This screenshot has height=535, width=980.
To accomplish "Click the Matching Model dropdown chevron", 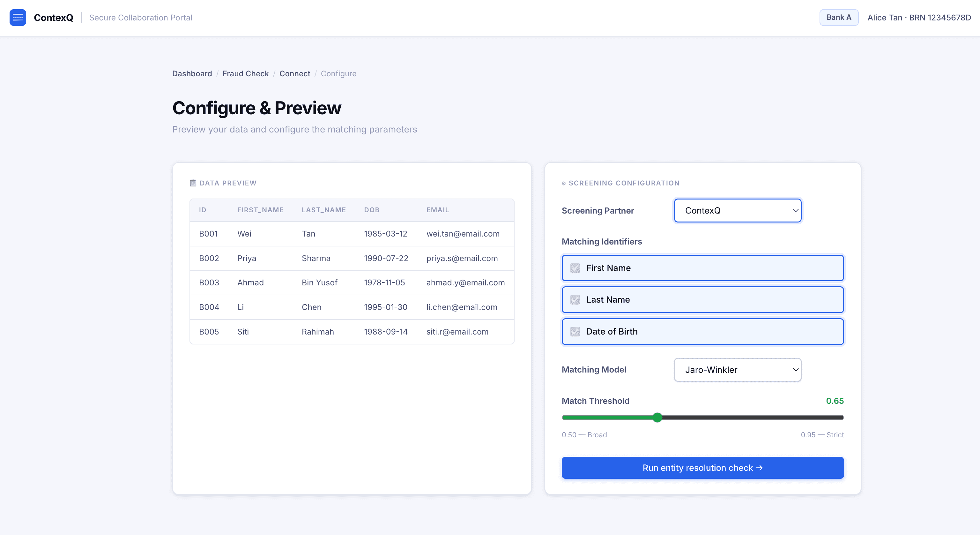I will coord(796,370).
